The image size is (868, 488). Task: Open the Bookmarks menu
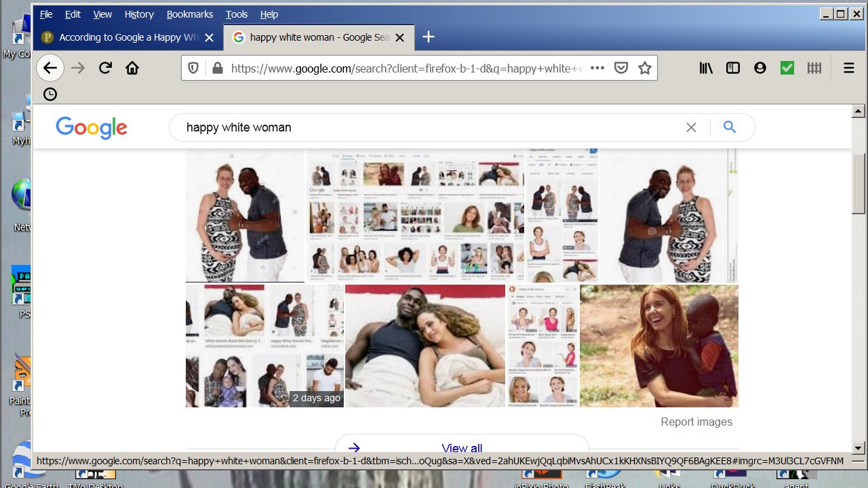click(x=189, y=14)
